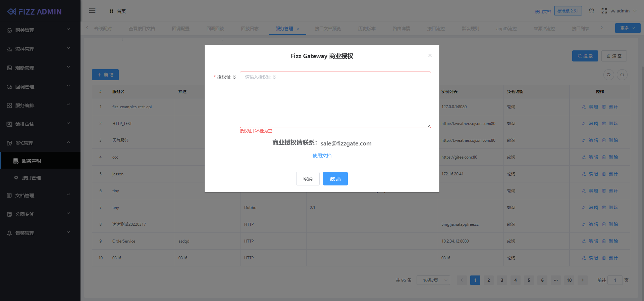
Task: Open the 10条/页 page size dropdown
Action: tap(433, 280)
